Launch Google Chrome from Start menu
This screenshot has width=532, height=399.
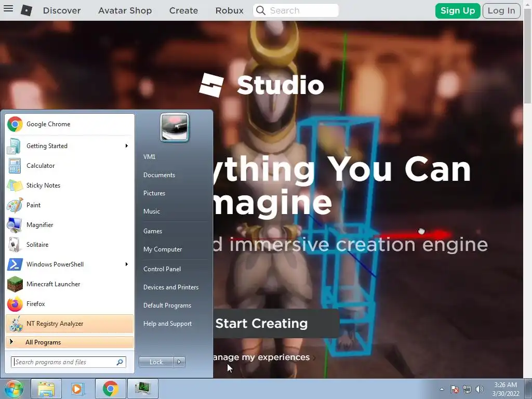[x=70, y=124]
